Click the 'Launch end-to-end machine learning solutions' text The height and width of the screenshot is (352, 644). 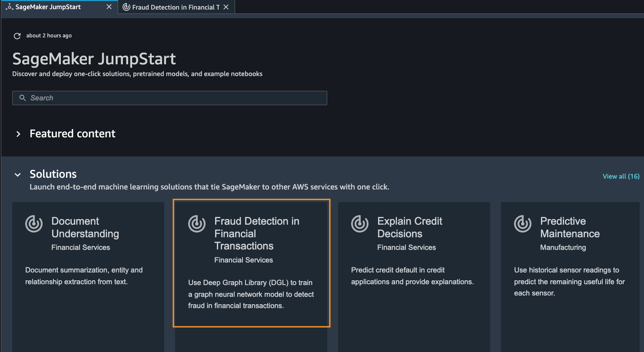[209, 187]
